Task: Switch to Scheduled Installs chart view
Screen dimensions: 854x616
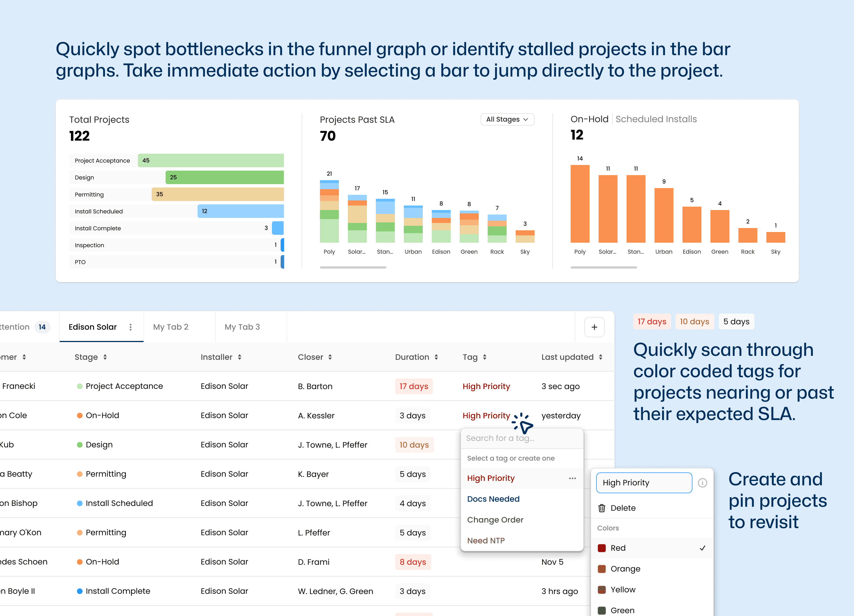Action: pos(656,119)
